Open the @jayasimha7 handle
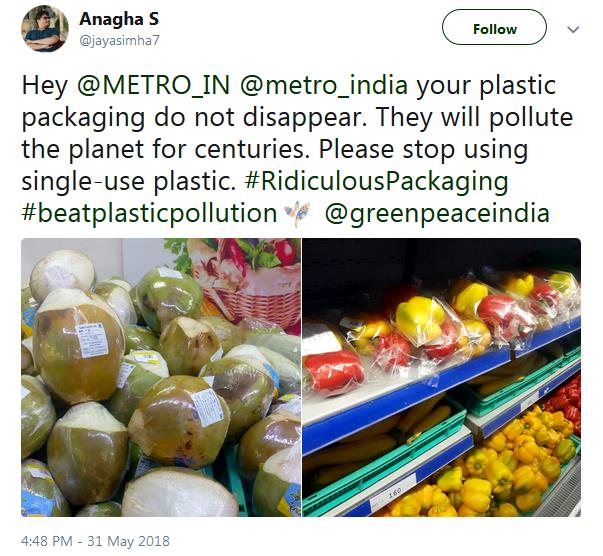Image resolution: width=603 pixels, height=556 pixels. (119, 41)
